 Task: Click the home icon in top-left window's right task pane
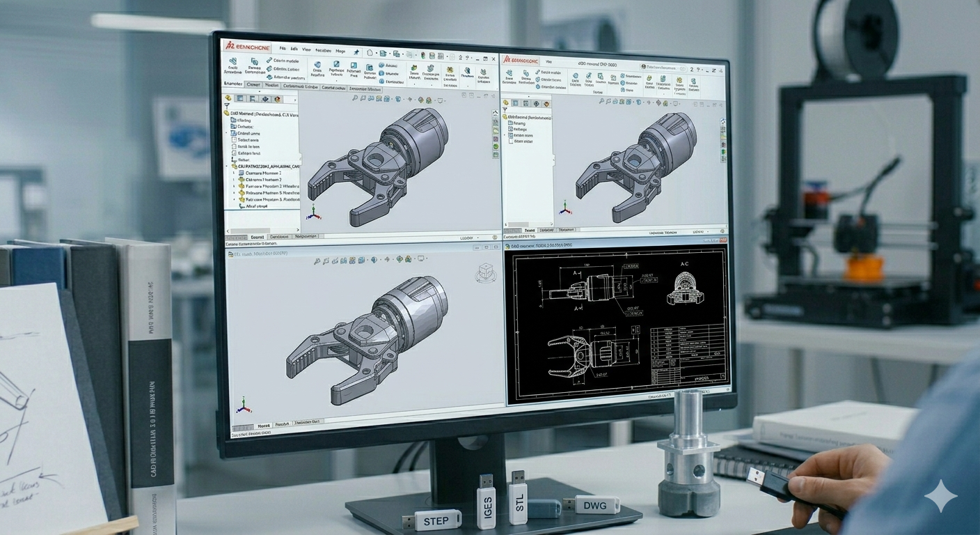496,112
